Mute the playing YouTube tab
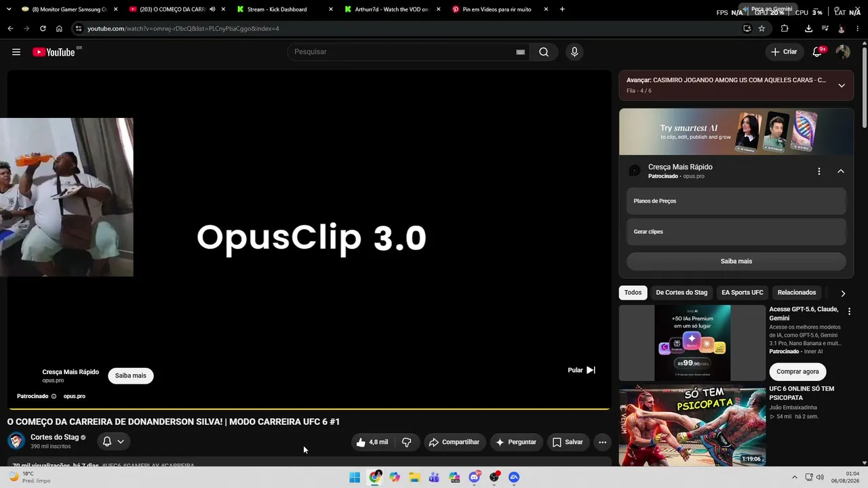This screenshot has width=868, height=488. coord(212,9)
